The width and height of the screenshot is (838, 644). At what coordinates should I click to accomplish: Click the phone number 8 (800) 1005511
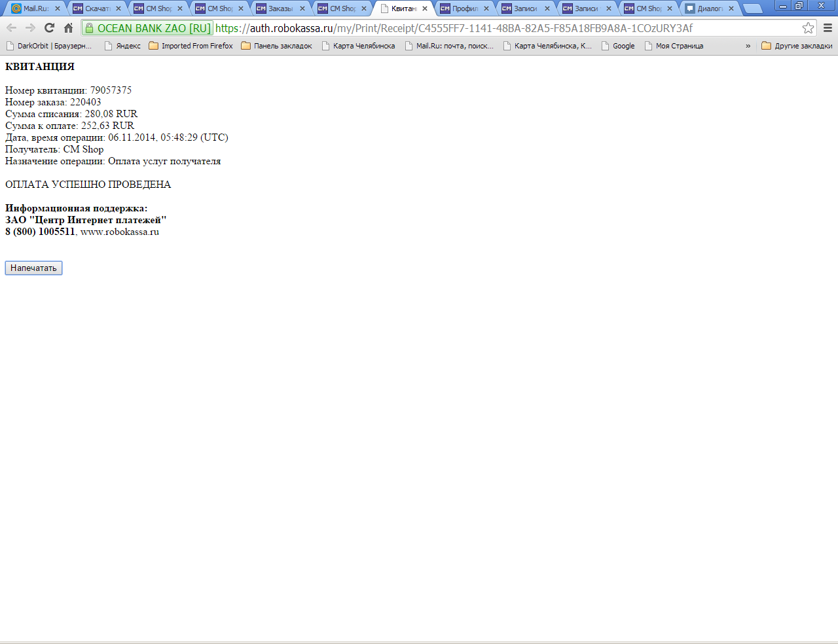coord(40,232)
